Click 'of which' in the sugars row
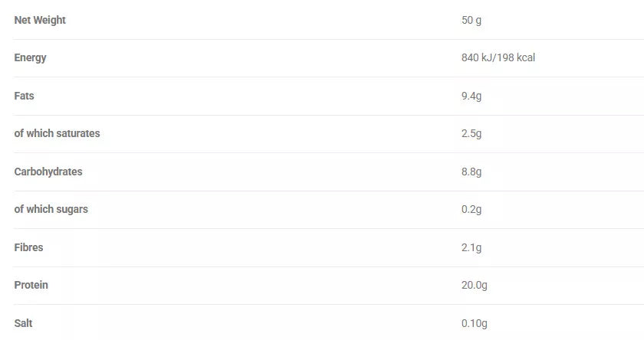The width and height of the screenshot is (644, 340). (32, 209)
